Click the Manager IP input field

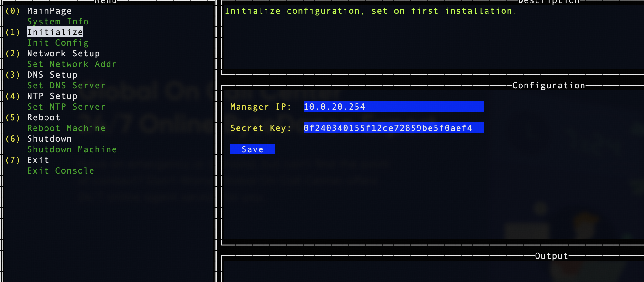pyautogui.click(x=393, y=107)
